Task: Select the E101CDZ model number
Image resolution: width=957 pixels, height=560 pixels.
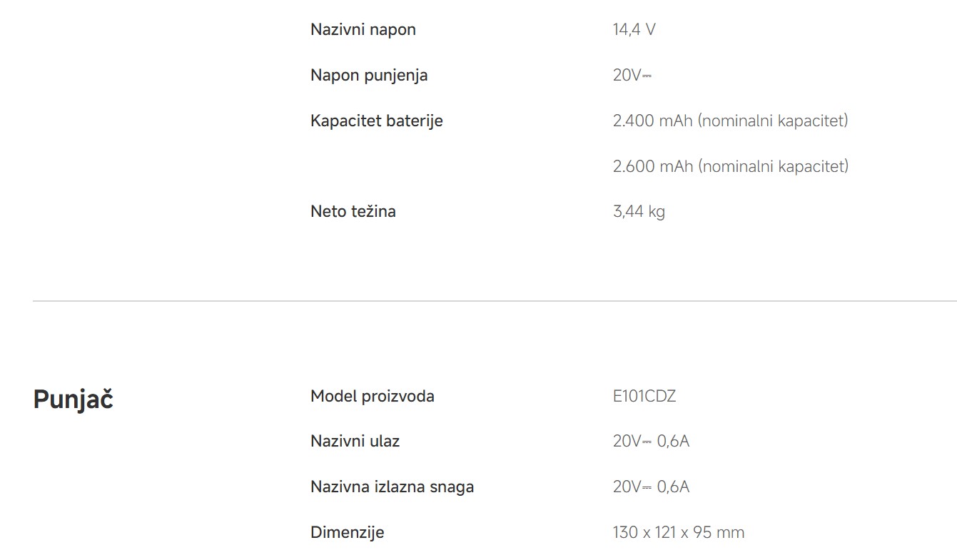Action: point(644,397)
